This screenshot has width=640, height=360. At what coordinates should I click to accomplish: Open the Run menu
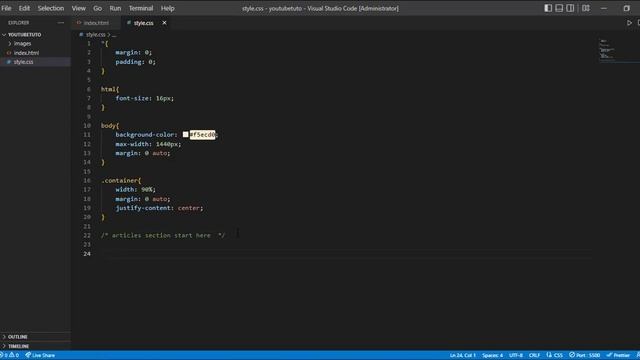115,8
